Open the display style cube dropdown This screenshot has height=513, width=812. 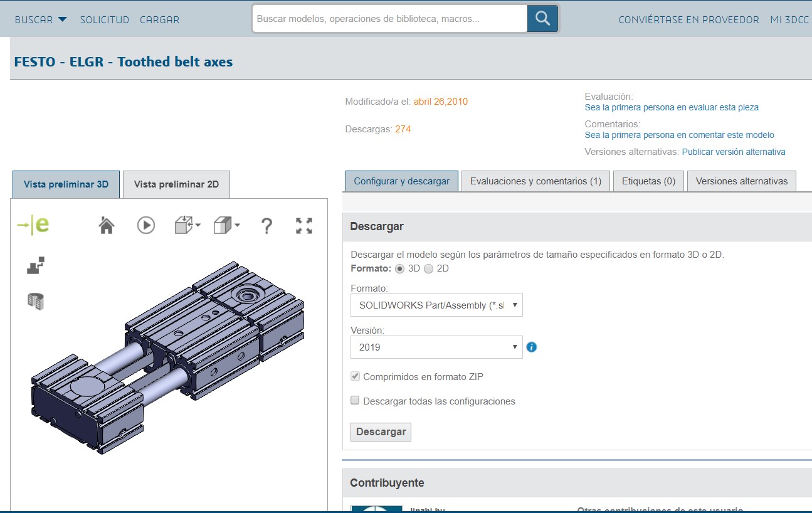227,225
